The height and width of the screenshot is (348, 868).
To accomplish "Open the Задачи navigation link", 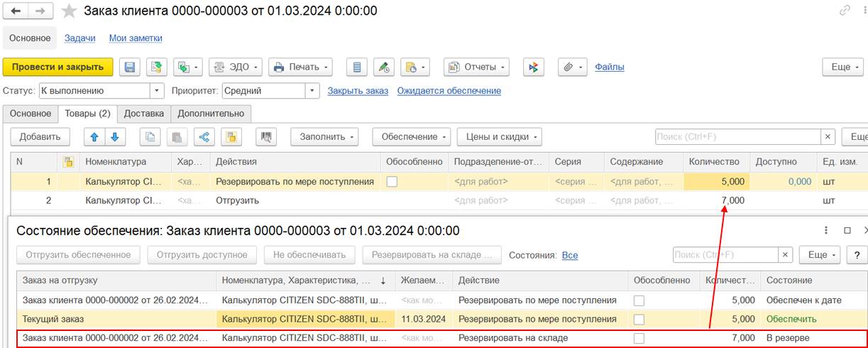I will pyautogui.click(x=80, y=38).
